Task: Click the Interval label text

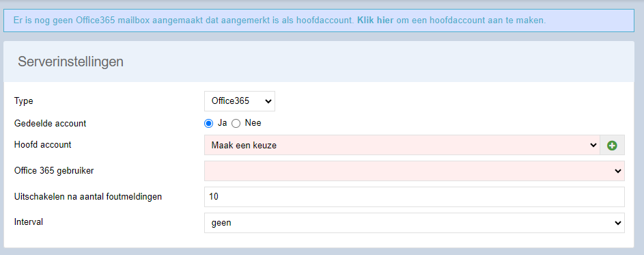Action: coord(29,222)
